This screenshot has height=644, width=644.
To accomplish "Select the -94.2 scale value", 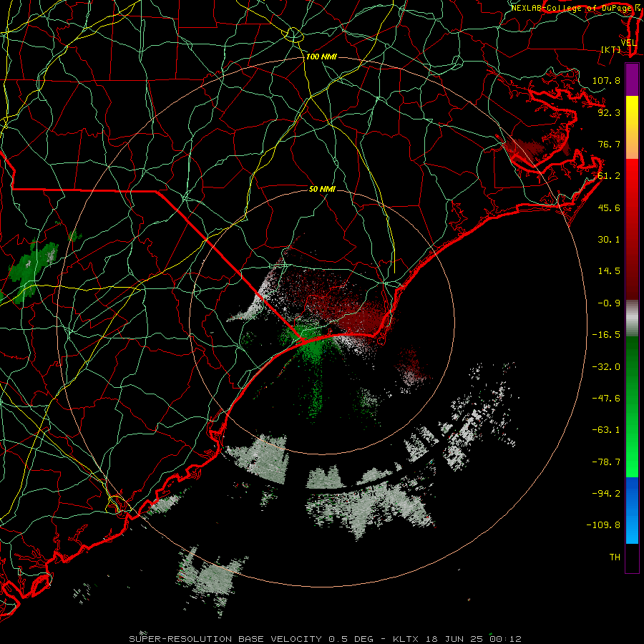I will pos(606,494).
